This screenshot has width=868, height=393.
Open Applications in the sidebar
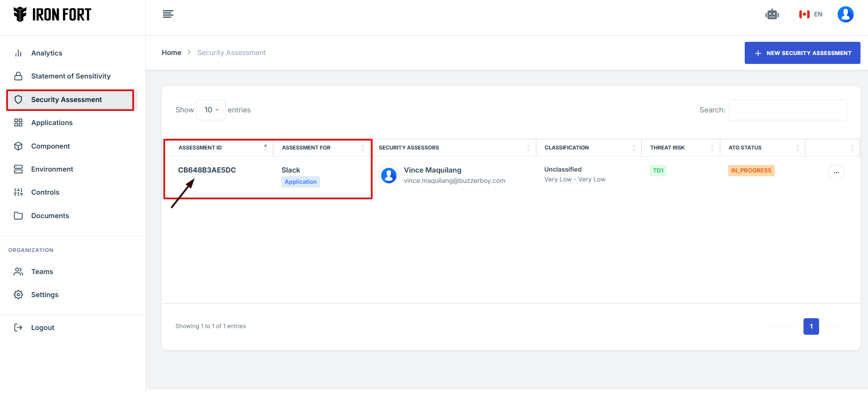(x=52, y=123)
